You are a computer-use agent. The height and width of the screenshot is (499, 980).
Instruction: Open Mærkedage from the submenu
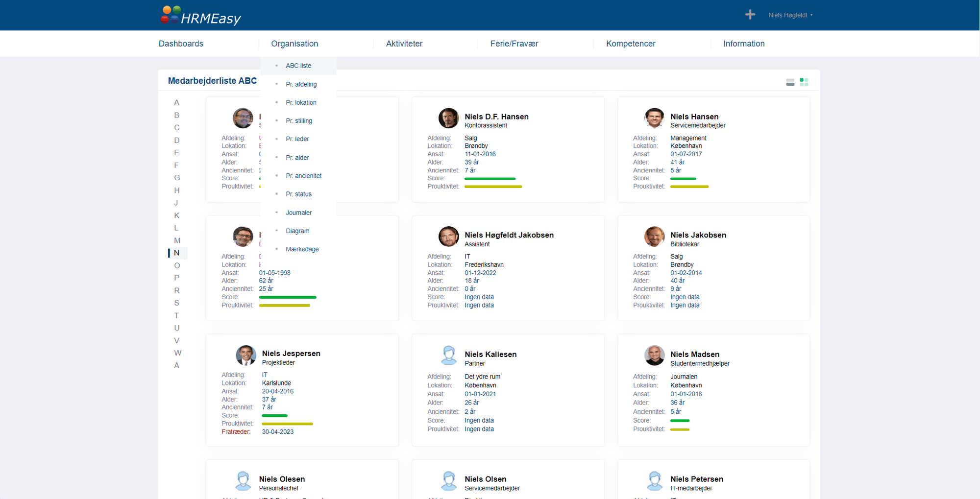pyautogui.click(x=302, y=249)
